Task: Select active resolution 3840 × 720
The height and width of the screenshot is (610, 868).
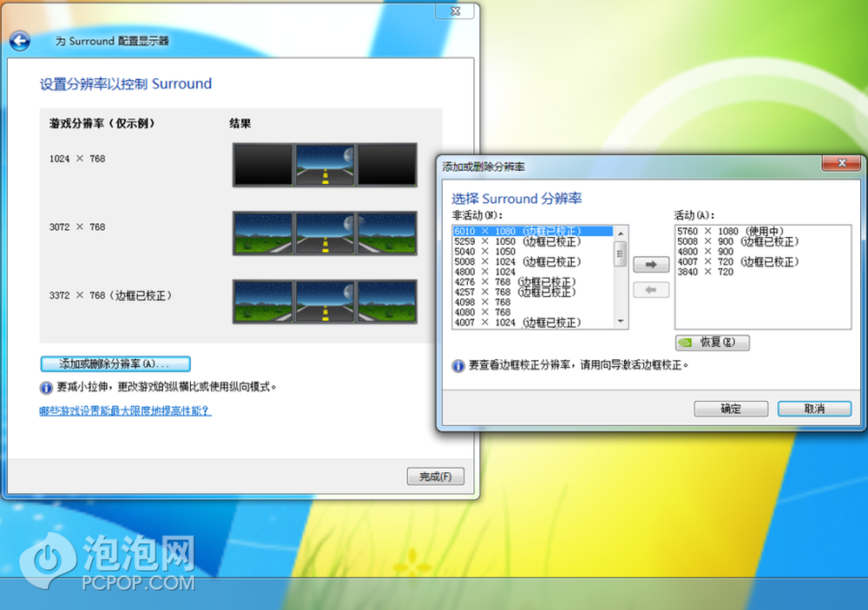Action: pyautogui.click(x=763, y=272)
